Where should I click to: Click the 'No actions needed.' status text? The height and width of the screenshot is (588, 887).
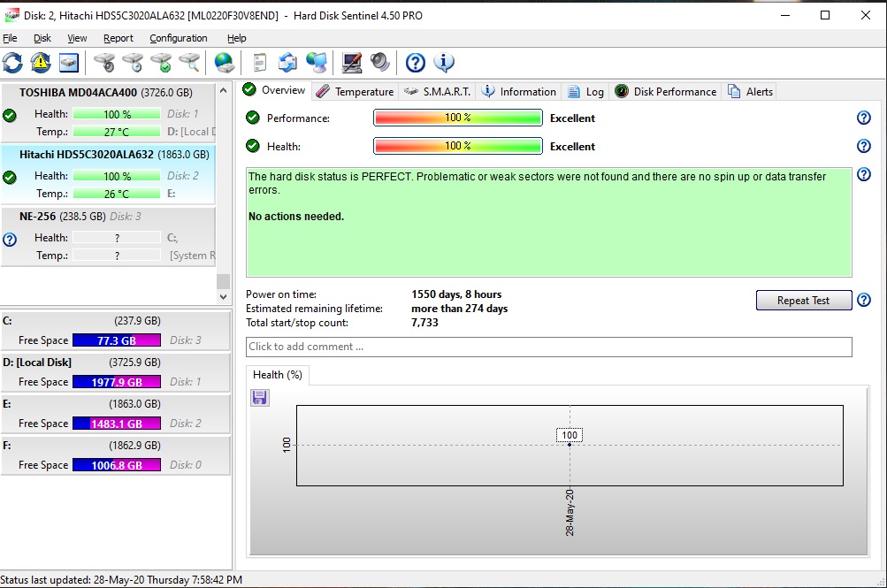tap(296, 217)
